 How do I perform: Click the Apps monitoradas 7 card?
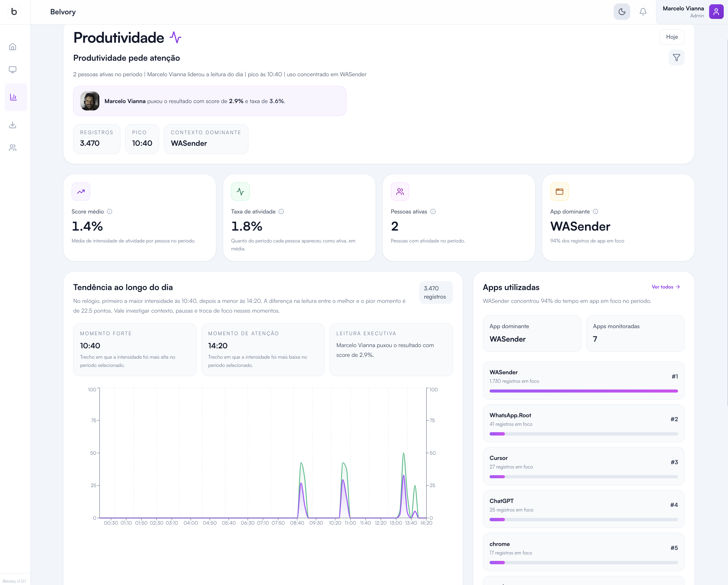pyautogui.click(x=635, y=333)
